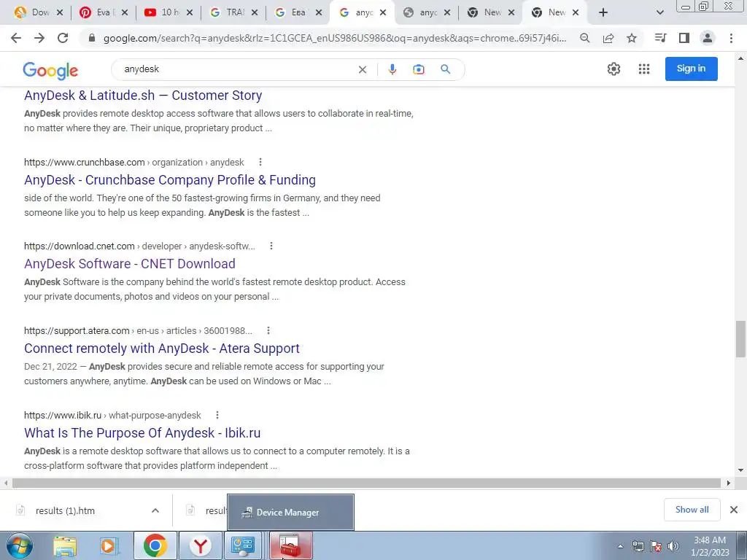This screenshot has height=560, width=747.
Task: Close the YouTube tab
Action: point(190,13)
